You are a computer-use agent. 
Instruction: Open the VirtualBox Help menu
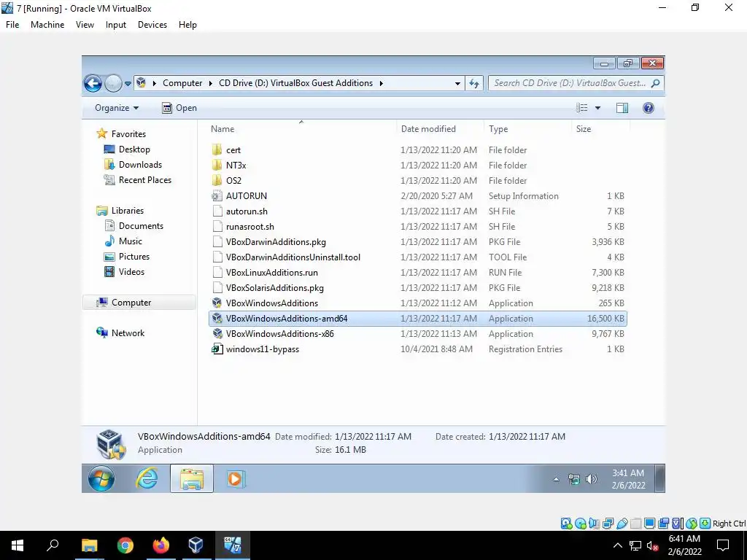click(187, 25)
